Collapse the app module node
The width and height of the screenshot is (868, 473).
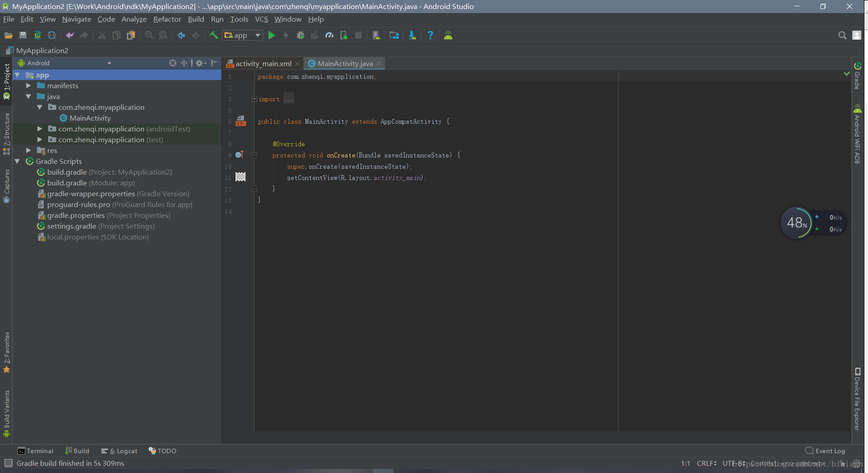coord(18,75)
